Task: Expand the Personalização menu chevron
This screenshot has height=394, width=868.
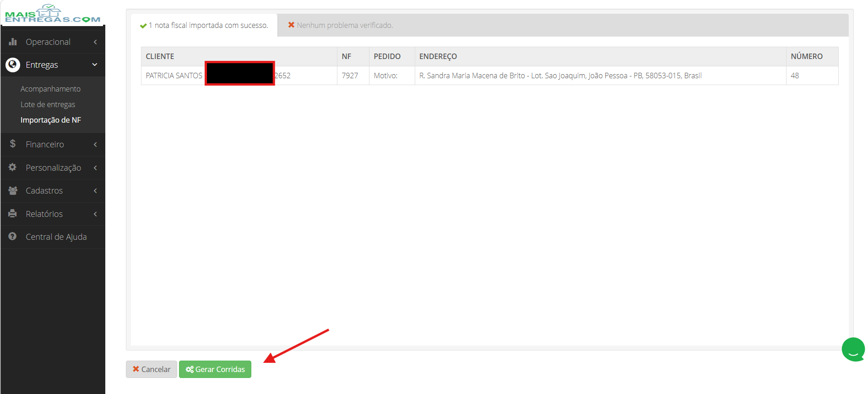Action: coord(95,168)
